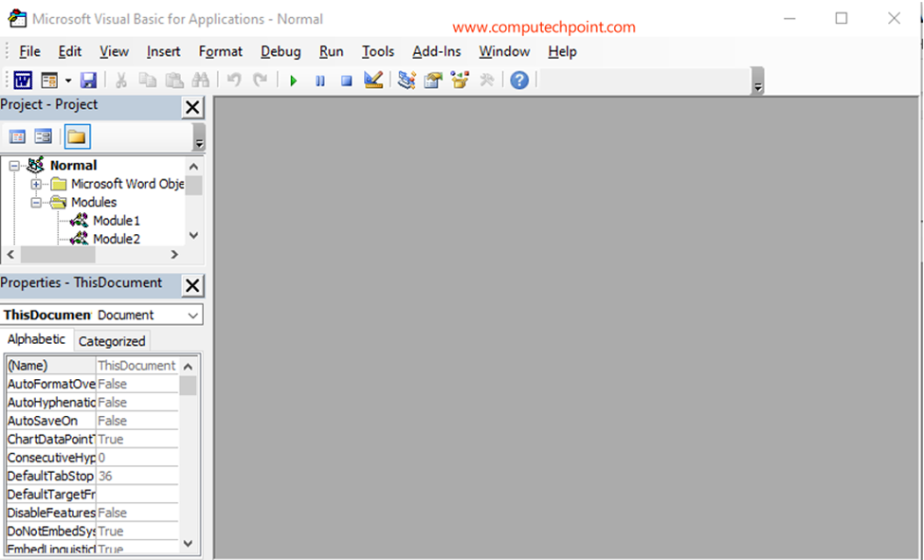This screenshot has width=924, height=560.
Task: Click the ChartDataPointTrack value True
Action: 136,439
